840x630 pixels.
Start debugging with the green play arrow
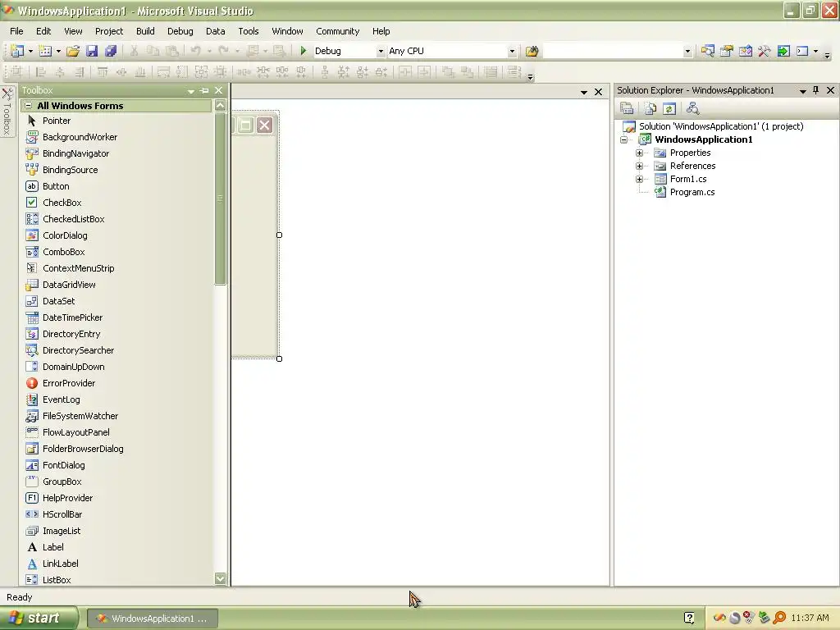click(x=304, y=51)
